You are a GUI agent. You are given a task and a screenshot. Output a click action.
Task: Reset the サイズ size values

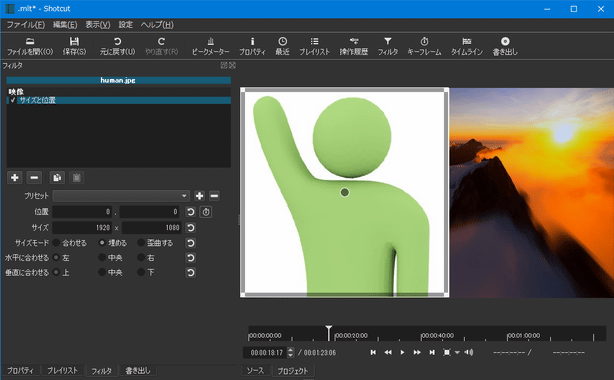click(191, 228)
